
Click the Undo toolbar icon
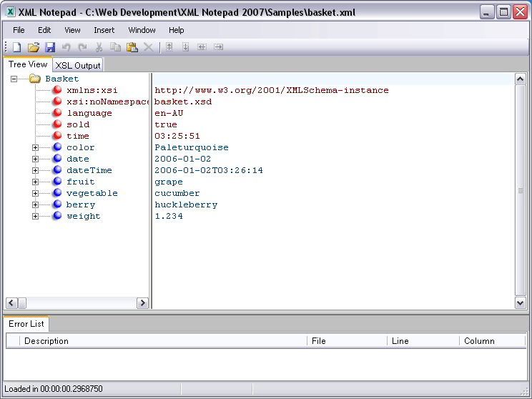tap(66, 47)
